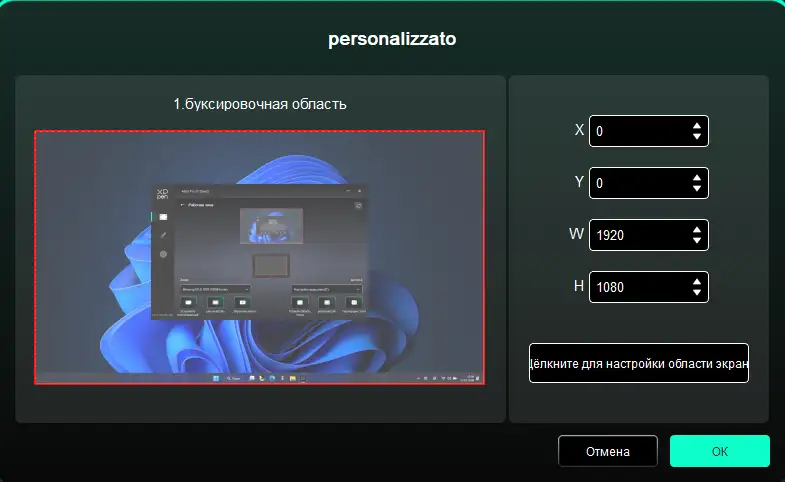Click the pen icon in the preview sidebar

click(x=163, y=235)
